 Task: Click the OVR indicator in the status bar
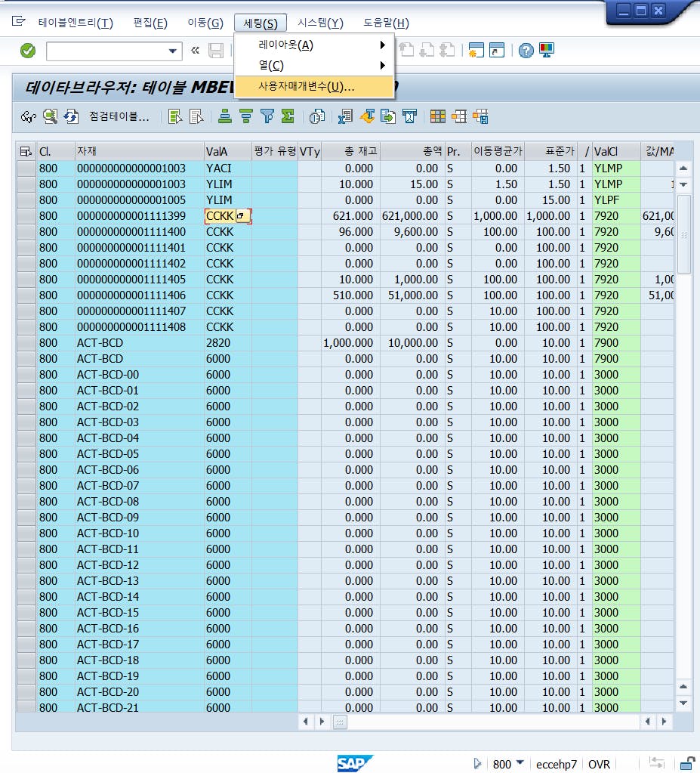[x=599, y=764]
